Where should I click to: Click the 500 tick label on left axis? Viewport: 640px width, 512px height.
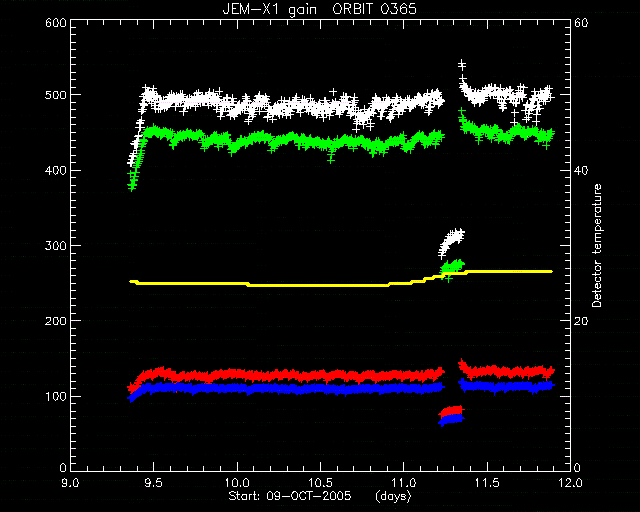click(56, 95)
